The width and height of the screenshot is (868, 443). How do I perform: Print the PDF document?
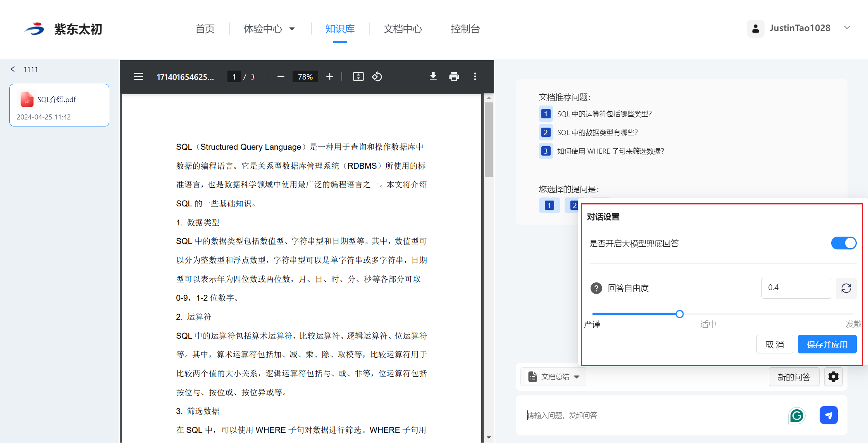pyautogui.click(x=454, y=77)
